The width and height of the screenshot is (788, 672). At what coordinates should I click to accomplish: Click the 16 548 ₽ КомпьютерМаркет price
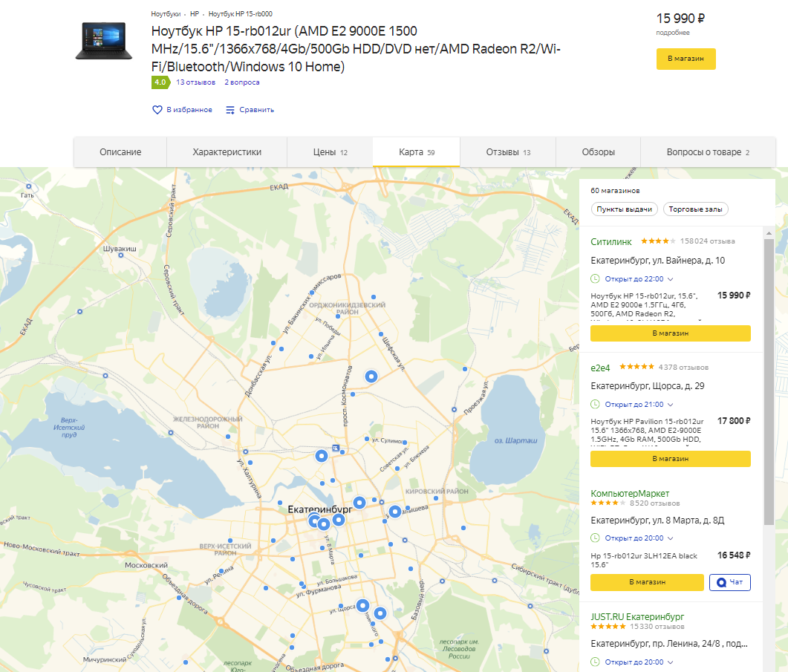point(734,555)
